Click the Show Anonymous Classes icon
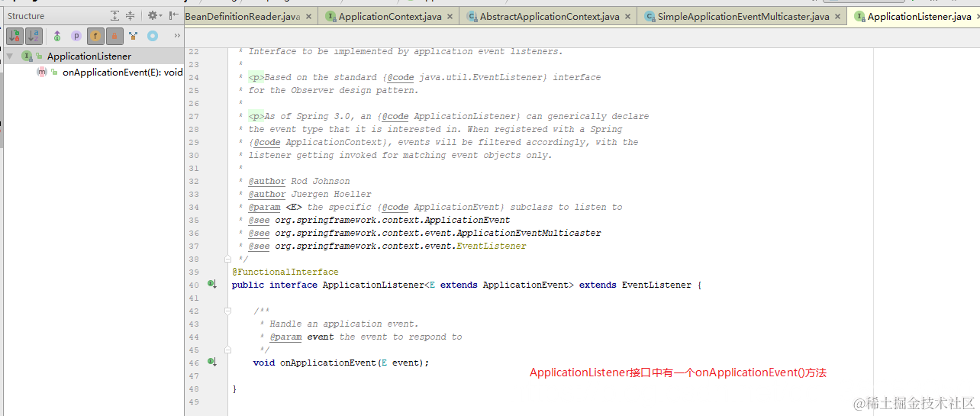 pos(134,36)
